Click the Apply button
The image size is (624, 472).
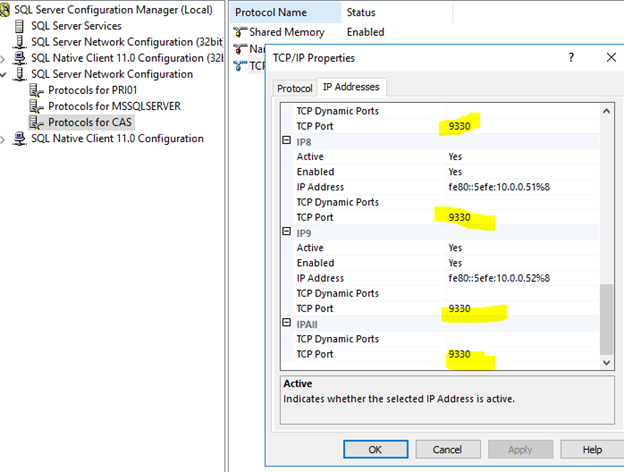520,450
